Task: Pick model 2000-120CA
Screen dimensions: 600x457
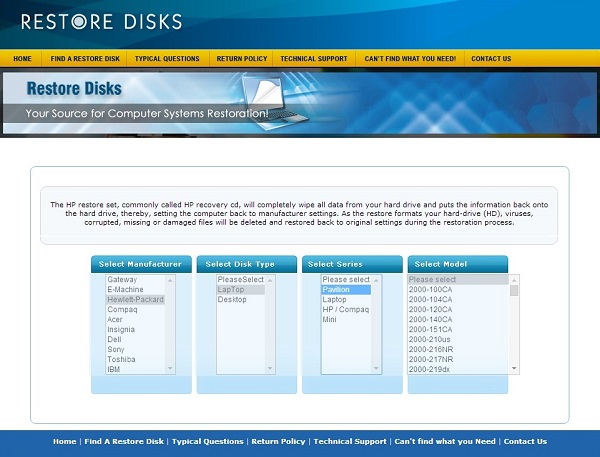Action: tap(458, 309)
